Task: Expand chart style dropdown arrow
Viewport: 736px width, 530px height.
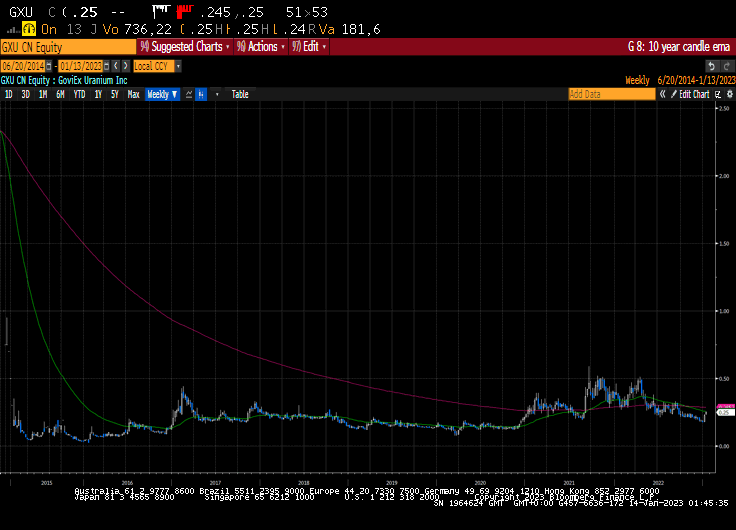Action: (217, 94)
